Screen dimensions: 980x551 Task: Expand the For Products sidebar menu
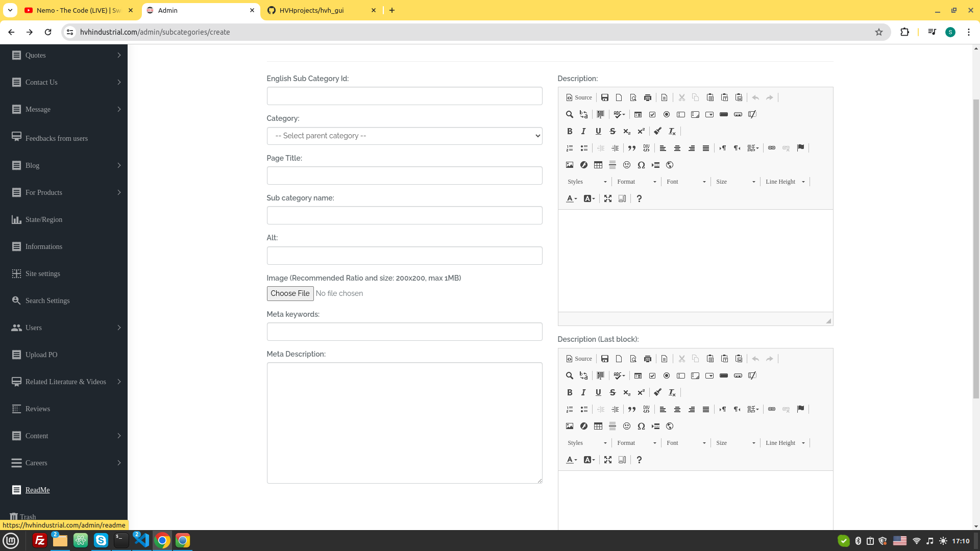click(64, 192)
